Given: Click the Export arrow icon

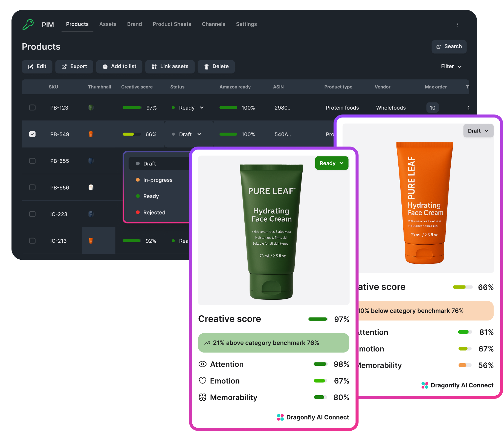Looking at the screenshot, I should pos(64,67).
